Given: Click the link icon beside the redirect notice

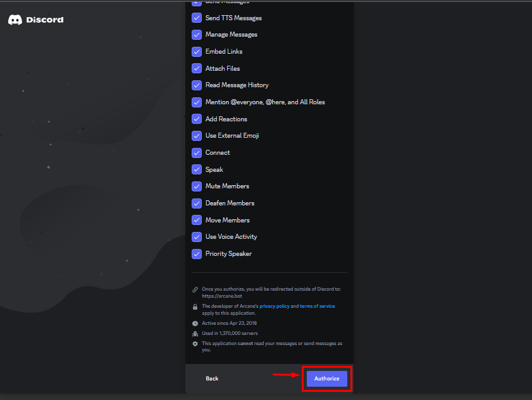Looking at the screenshot, I should [x=195, y=289].
